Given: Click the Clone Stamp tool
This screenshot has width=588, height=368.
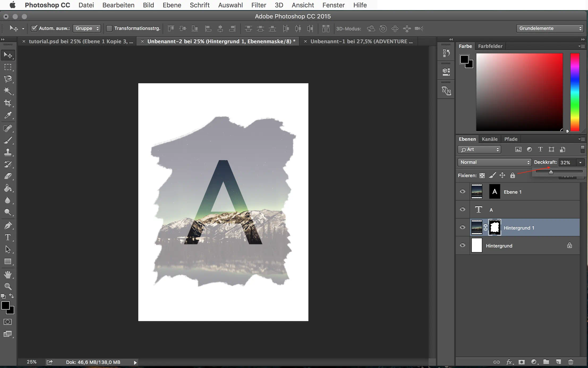Looking at the screenshot, I should pyautogui.click(x=8, y=152).
